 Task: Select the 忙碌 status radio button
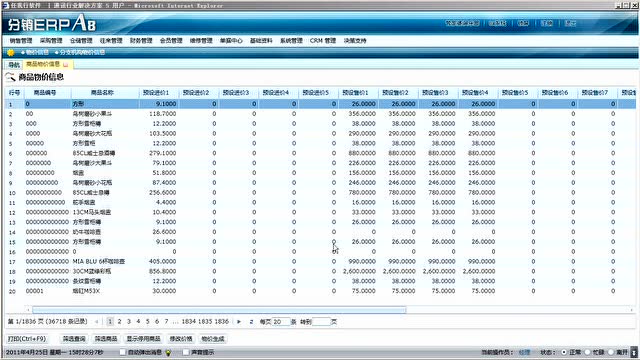(x=588, y=352)
